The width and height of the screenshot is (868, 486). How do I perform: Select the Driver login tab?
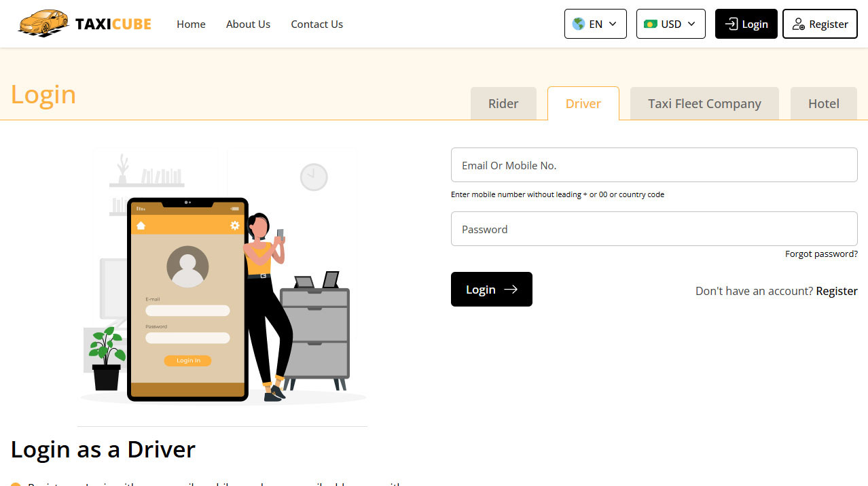[x=583, y=103]
